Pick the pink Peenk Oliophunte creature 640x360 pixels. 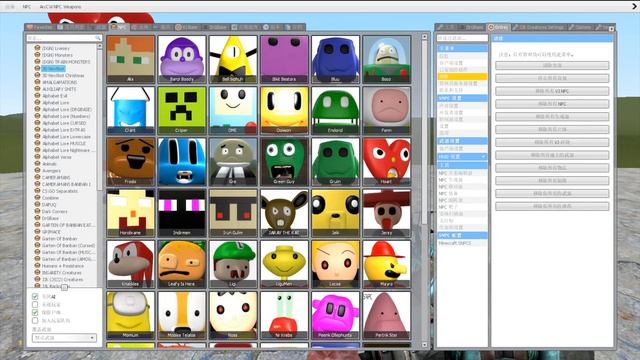[x=336, y=315]
